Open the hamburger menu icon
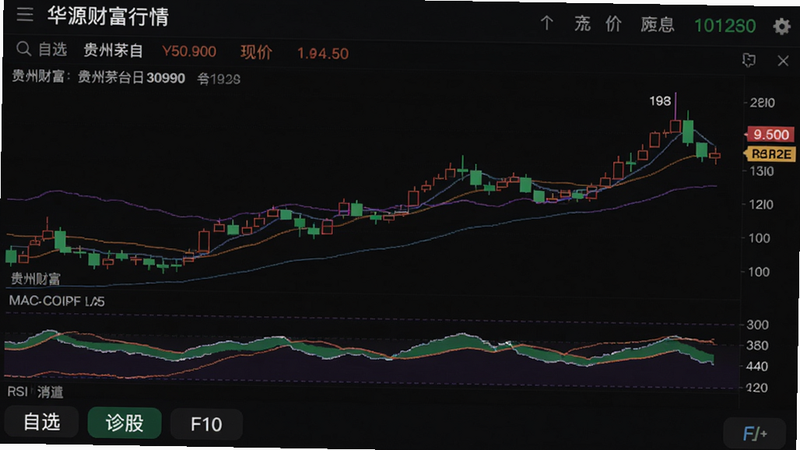Image resolution: width=800 pixels, height=450 pixels. pyautogui.click(x=24, y=14)
